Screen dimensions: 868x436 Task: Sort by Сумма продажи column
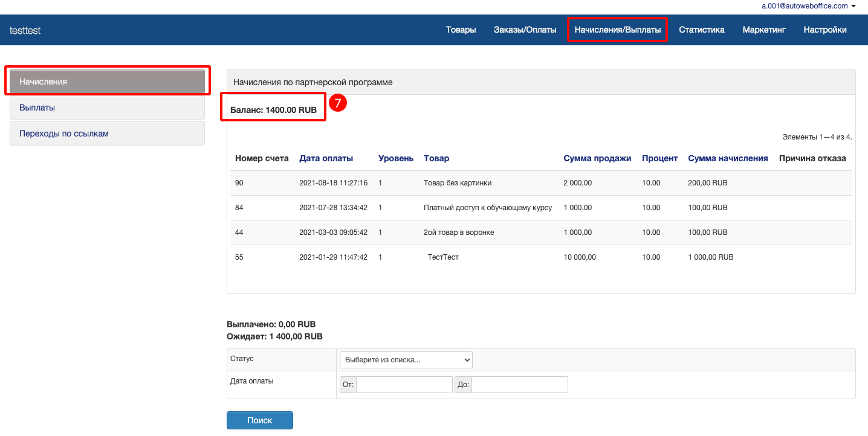pyautogui.click(x=597, y=158)
